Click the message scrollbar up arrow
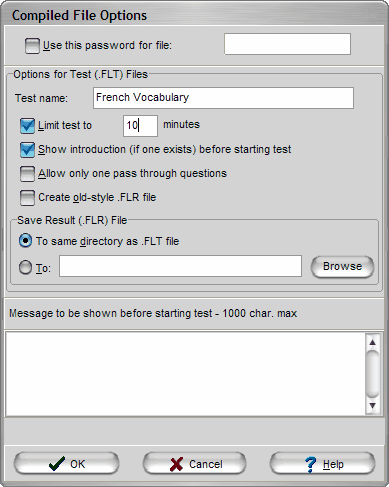The image size is (389, 487). (373, 342)
